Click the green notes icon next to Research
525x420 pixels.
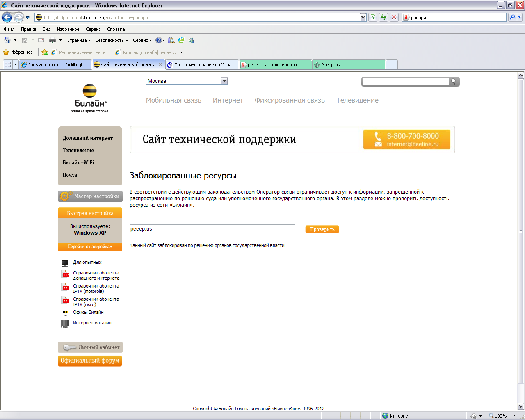[x=181, y=40]
